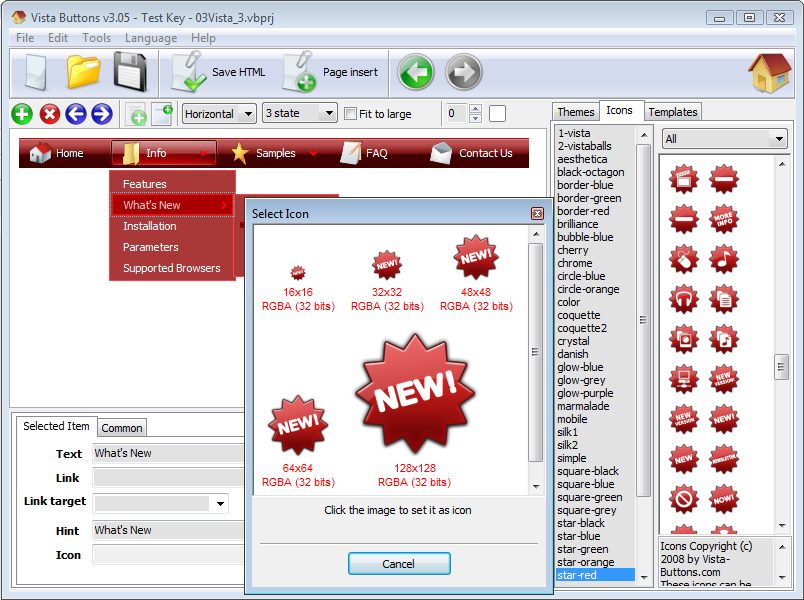Increase the value using the spinner up arrow

pos(475,109)
